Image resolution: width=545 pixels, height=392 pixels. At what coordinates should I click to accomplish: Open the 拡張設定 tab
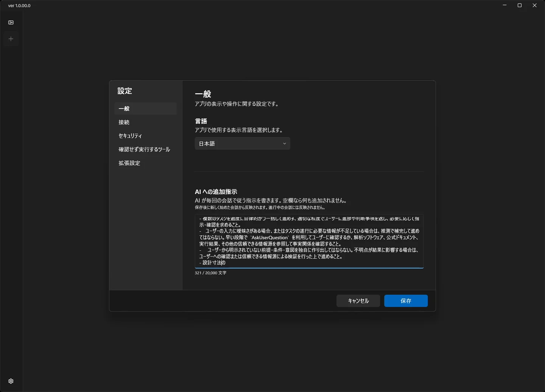pos(145,163)
